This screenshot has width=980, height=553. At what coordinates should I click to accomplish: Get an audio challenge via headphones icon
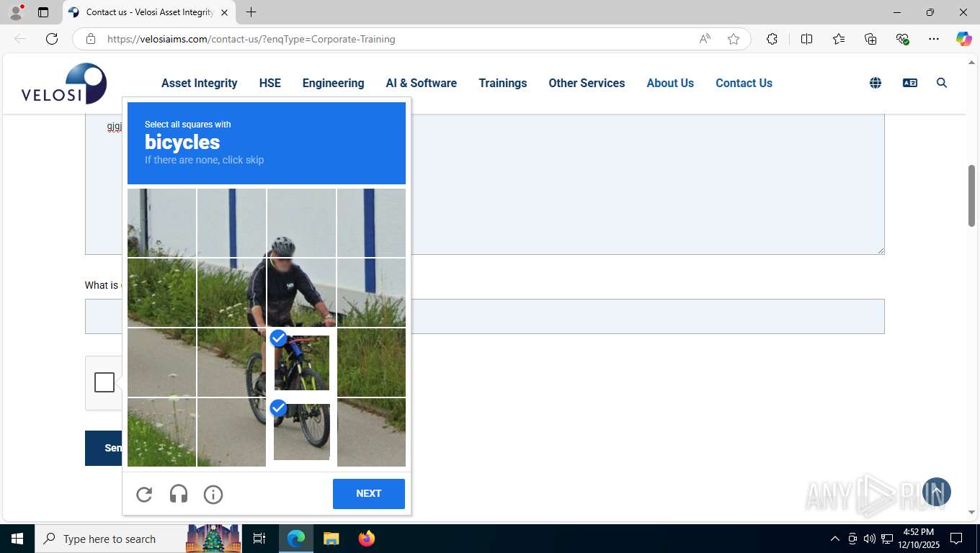click(x=179, y=494)
